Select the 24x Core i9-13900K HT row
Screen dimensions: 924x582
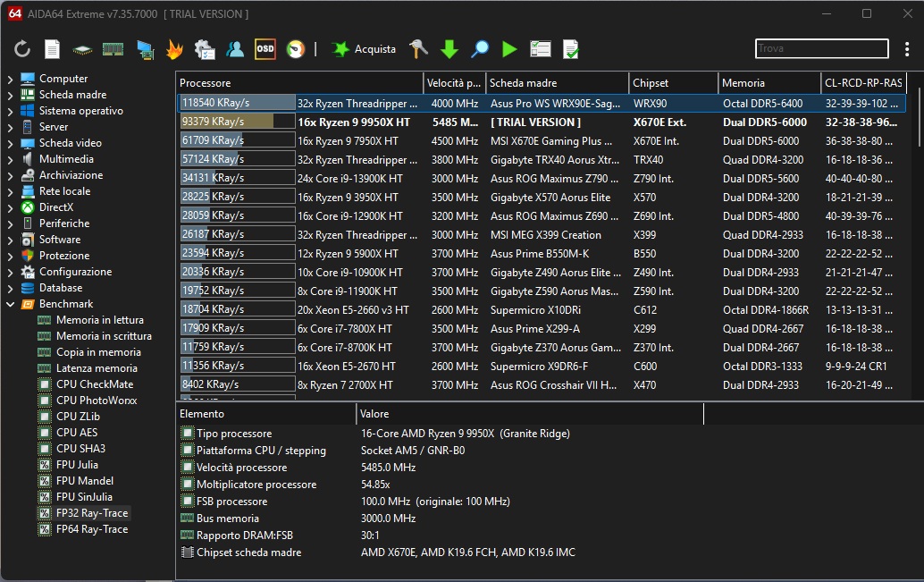point(541,179)
